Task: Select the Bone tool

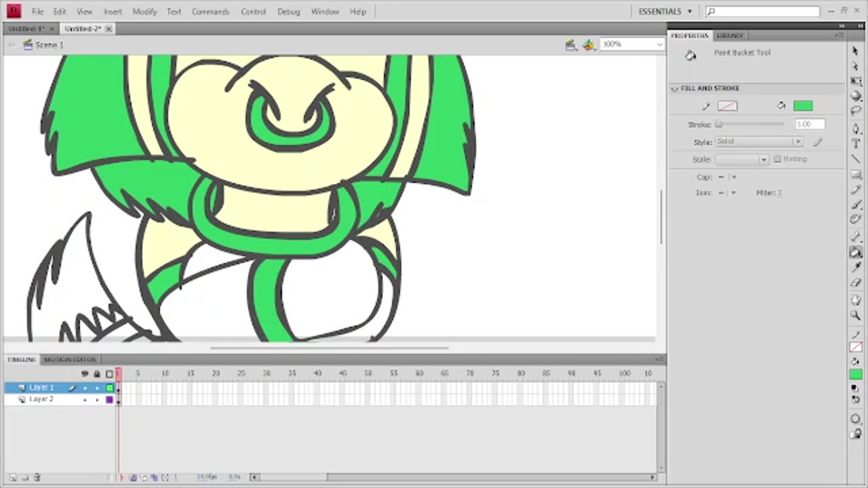Action: pyautogui.click(x=855, y=237)
